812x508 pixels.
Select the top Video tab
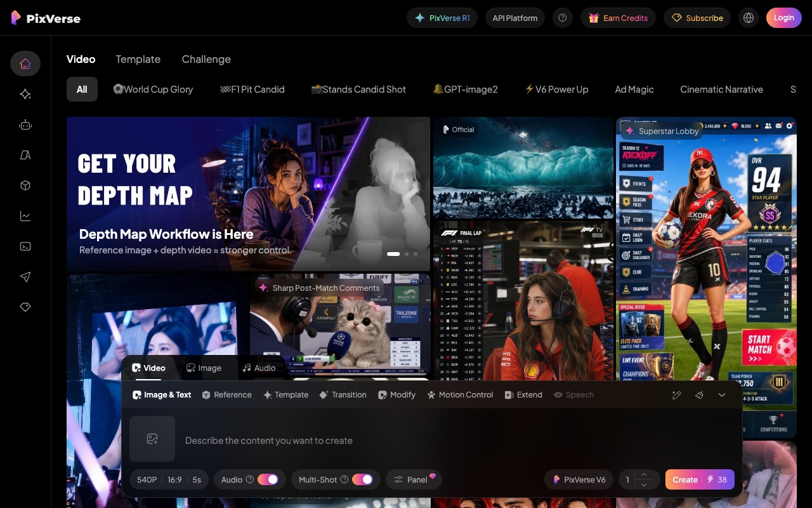(x=81, y=59)
